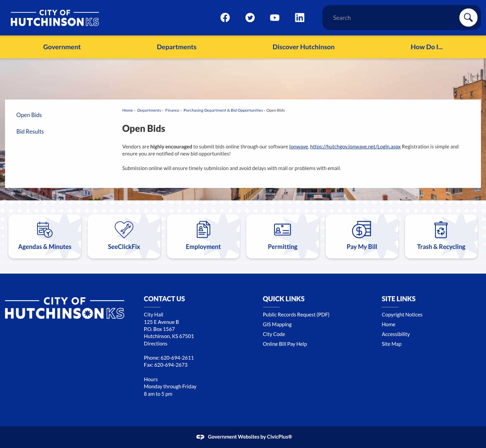This screenshot has width=486, height=448.
Task: Open the Trash & Recycling bin icon
Action: click(x=441, y=229)
